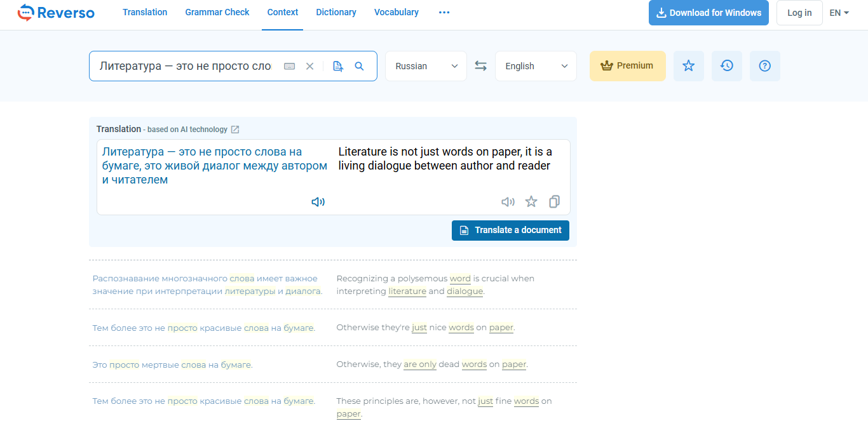Viewport: 868px width, 428px height.
Task: Copy the English translation text
Action: tap(554, 202)
